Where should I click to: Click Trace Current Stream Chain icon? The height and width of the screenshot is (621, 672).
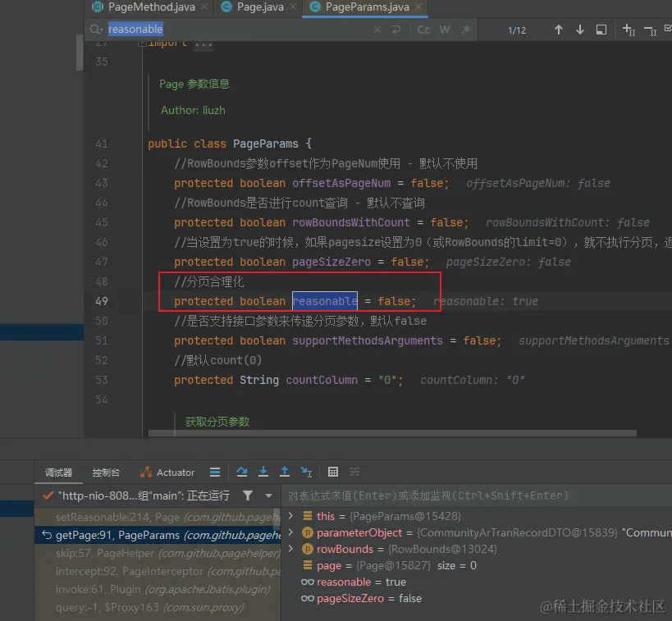[354, 472]
